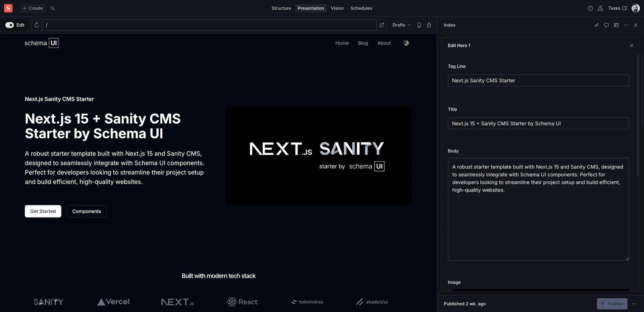644x312 pixels.
Task: Open more publish actions ellipsis menu
Action: point(634,304)
